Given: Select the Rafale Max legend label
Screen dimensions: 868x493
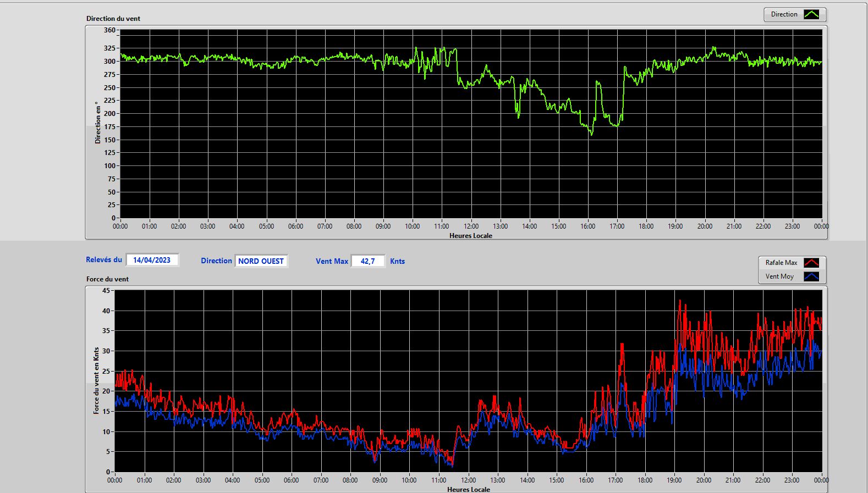Looking at the screenshot, I should tap(781, 263).
